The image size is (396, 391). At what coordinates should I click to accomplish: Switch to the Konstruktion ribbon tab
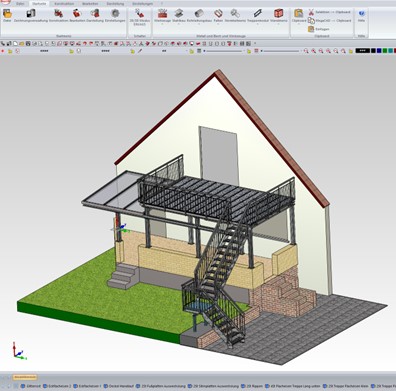[x=64, y=4]
